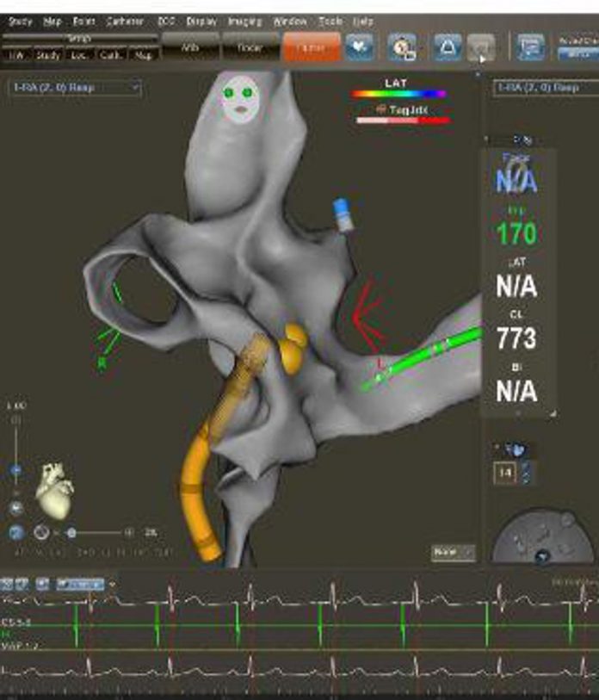This screenshot has width=599, height=700.
Task: Click the monitor icon at toolbar right
Action: click(531, 48)
